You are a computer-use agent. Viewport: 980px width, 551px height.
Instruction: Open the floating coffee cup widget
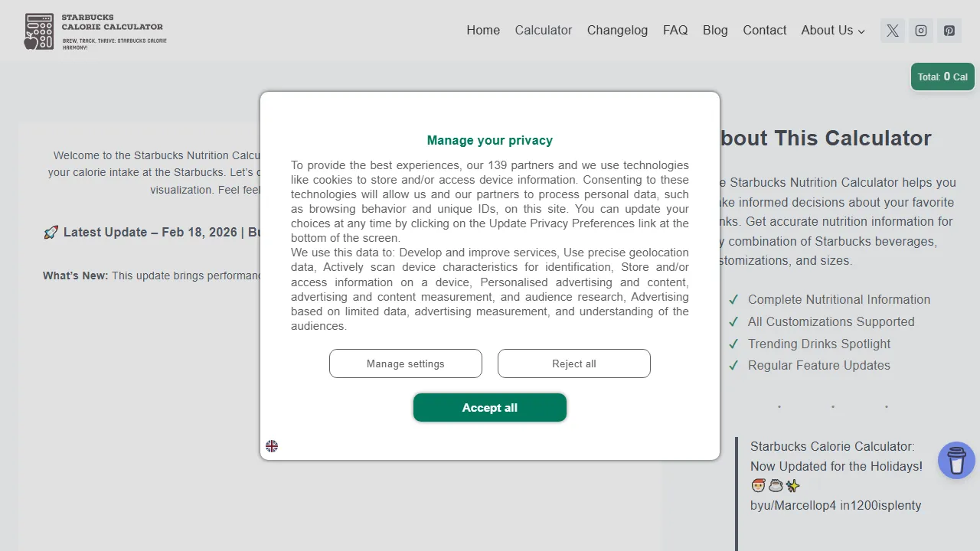[956, 460]
